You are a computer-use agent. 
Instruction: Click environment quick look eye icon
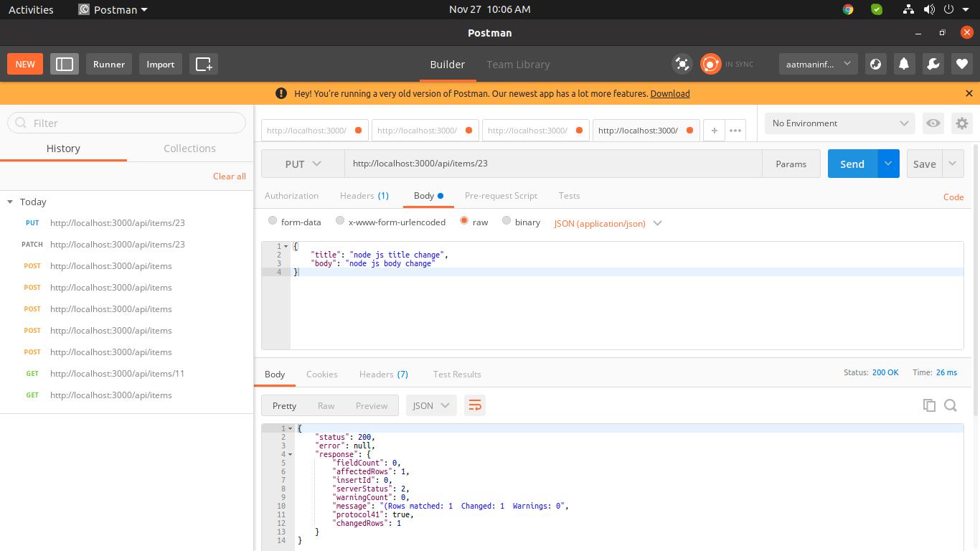click(933, 123)
